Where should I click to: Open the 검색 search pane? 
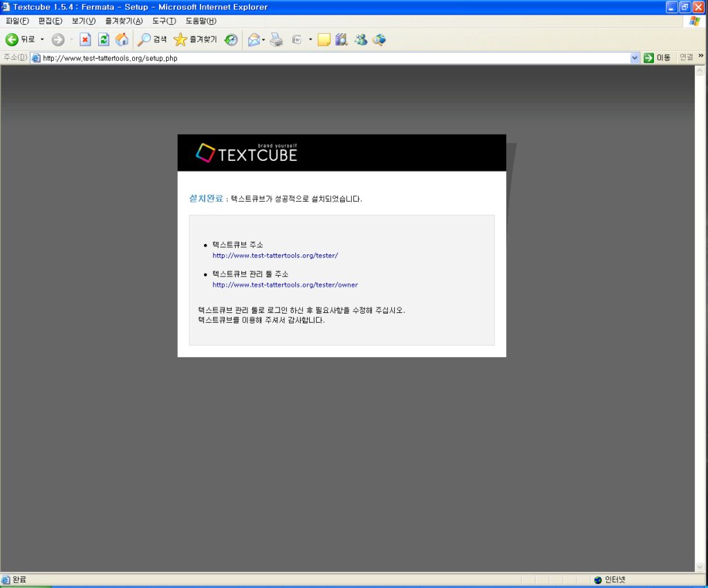coord(152,39)
